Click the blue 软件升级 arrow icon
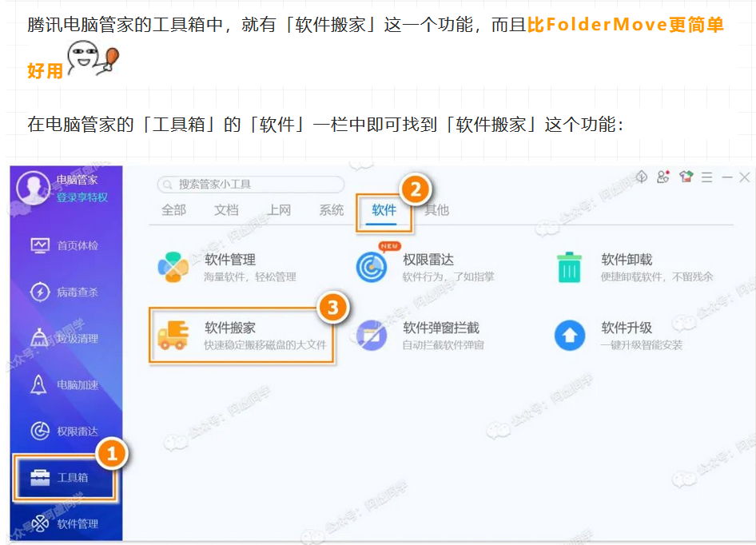The image size is (756, 545). coord(570,335)
